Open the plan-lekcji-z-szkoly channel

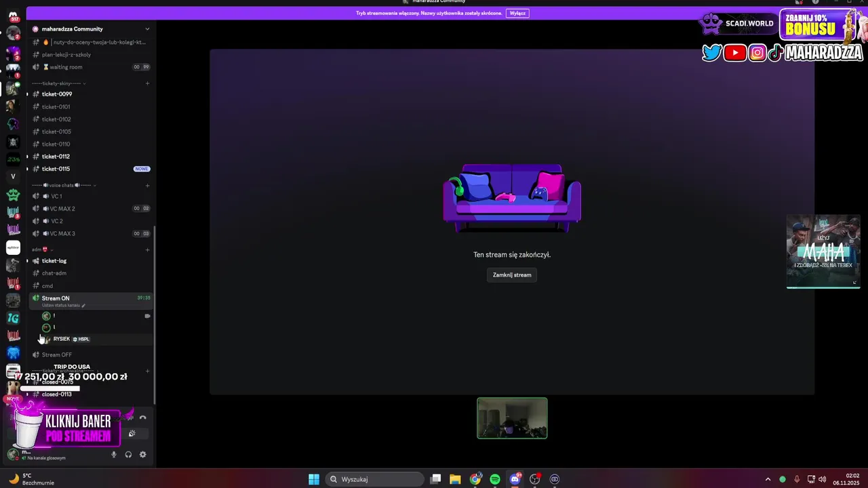point(91,55)
